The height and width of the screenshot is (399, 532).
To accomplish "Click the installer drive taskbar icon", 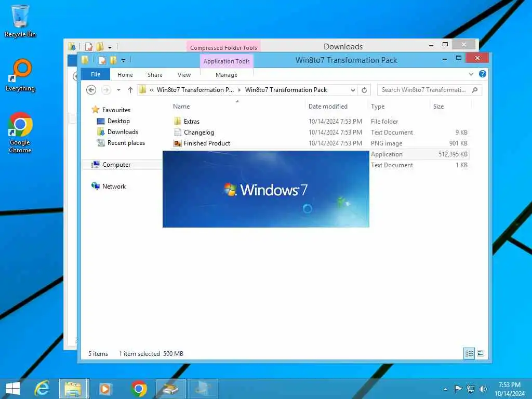I will point(171,389).
